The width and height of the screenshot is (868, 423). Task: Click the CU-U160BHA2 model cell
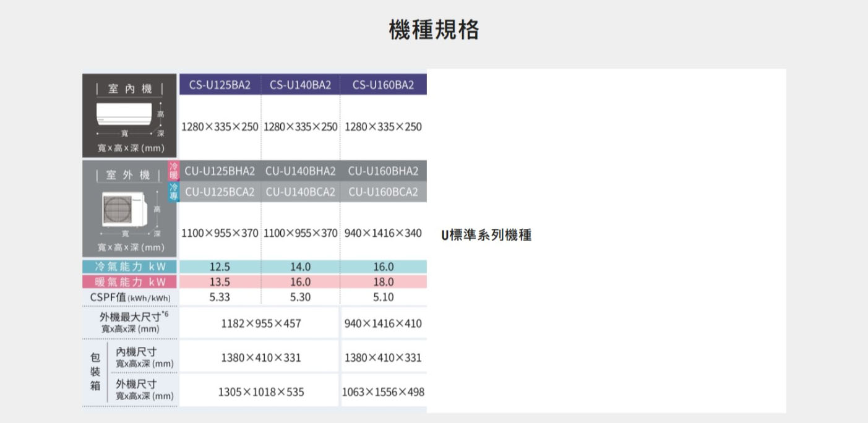383,171
